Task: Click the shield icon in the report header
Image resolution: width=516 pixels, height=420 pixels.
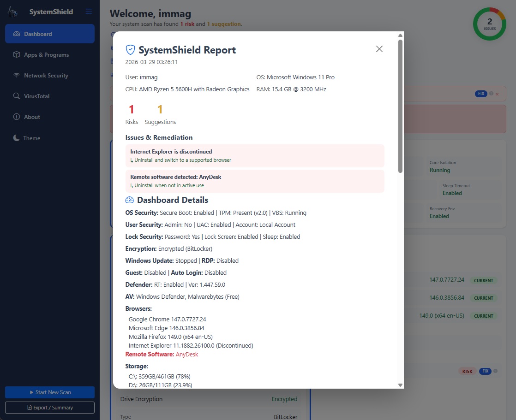Action: tap(130, 50)
